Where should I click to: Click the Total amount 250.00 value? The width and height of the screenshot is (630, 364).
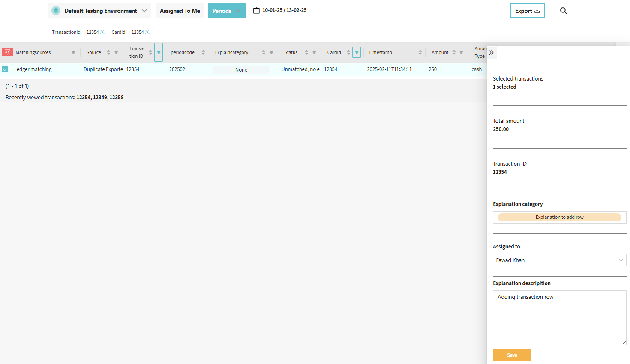tap(501, 129)
